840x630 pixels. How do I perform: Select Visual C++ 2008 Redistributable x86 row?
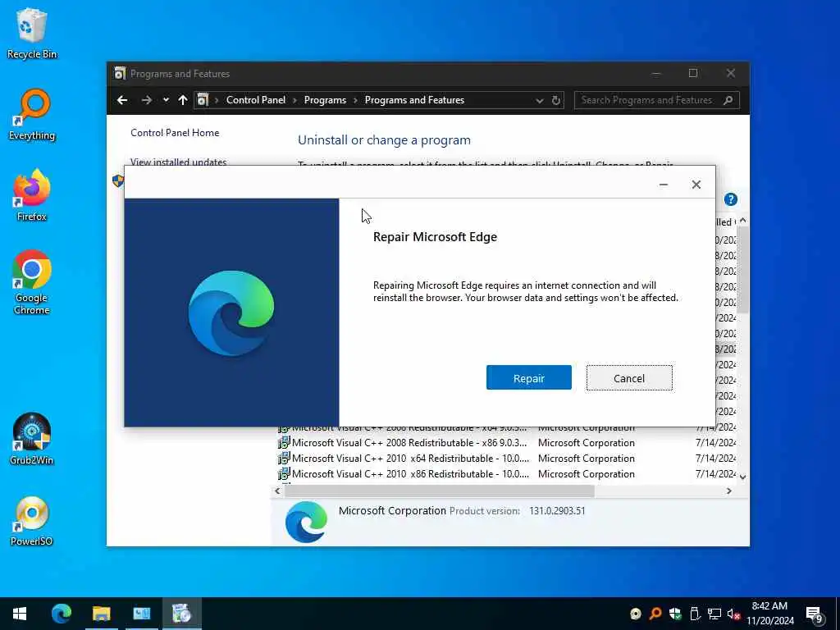[x=507, y=442]
